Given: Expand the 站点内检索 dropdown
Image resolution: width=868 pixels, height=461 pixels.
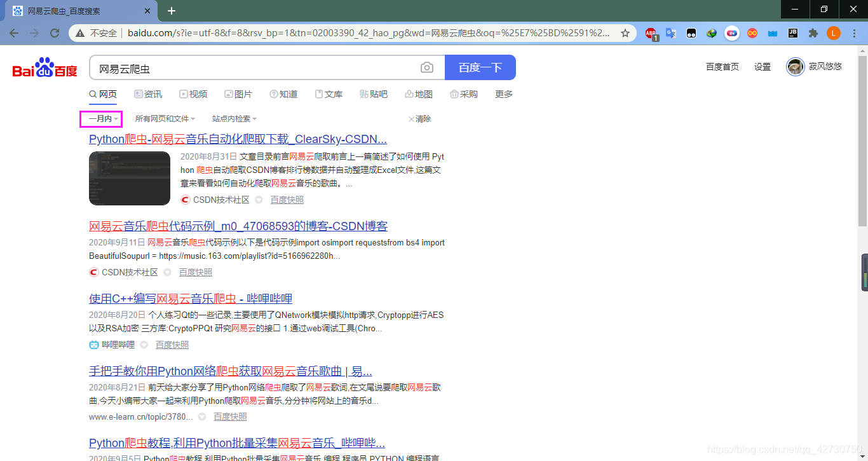Looking at the screenshot, I should point(234,119).
